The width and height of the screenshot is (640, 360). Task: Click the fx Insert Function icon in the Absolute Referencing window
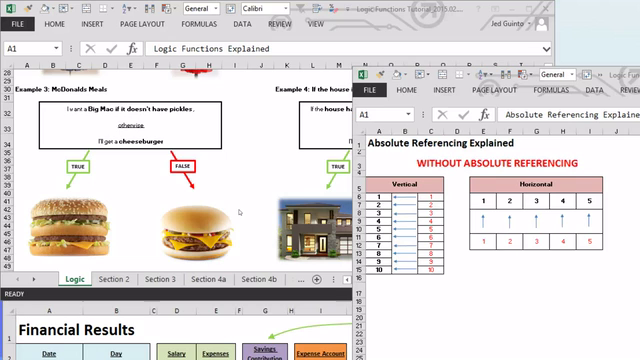click(x=484, y=115)
